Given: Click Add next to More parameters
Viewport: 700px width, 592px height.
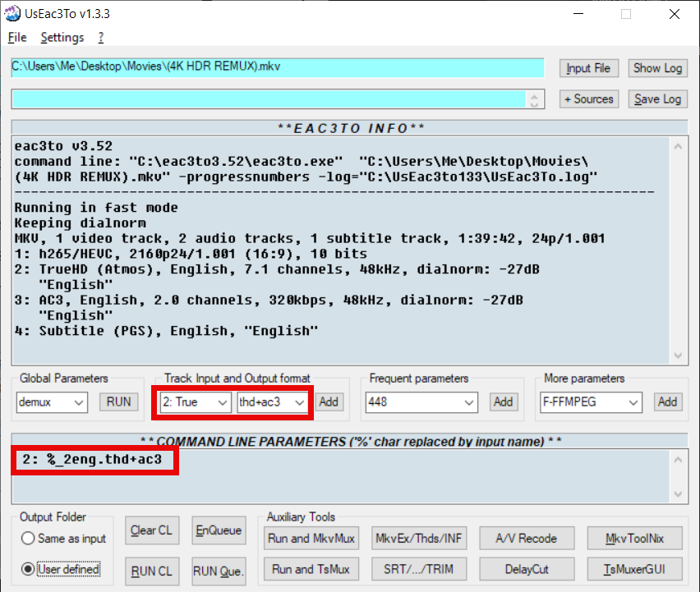Looking at the screenshot, I should (667, 402).
